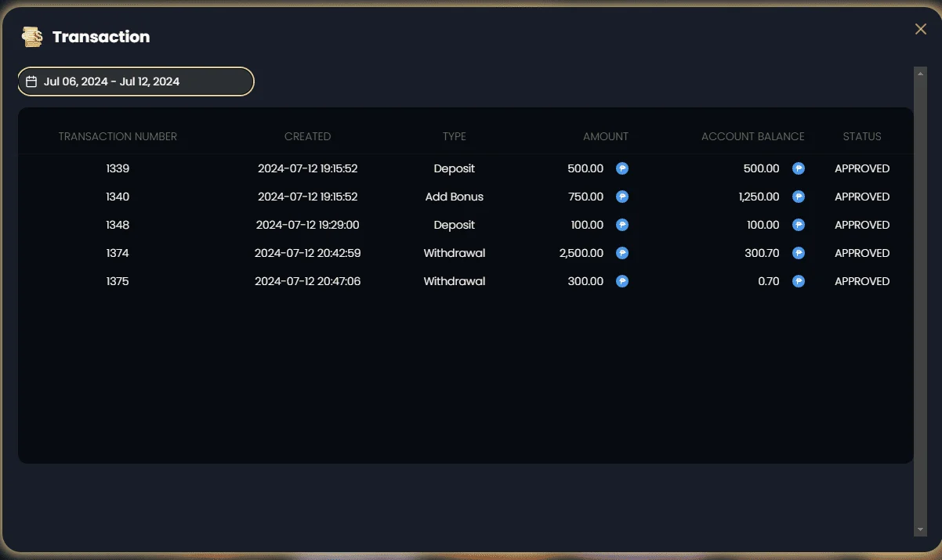Click the currency icon beside balance 0.70

pyautogui.click(x=799, y=281)
